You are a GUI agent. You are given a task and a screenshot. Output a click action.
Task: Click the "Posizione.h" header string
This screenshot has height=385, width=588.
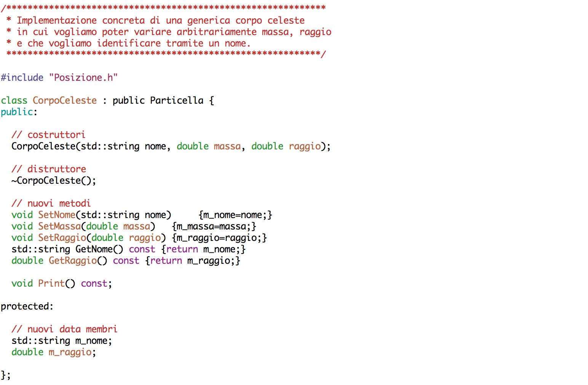pyautogui.click(x=83, y=77)
